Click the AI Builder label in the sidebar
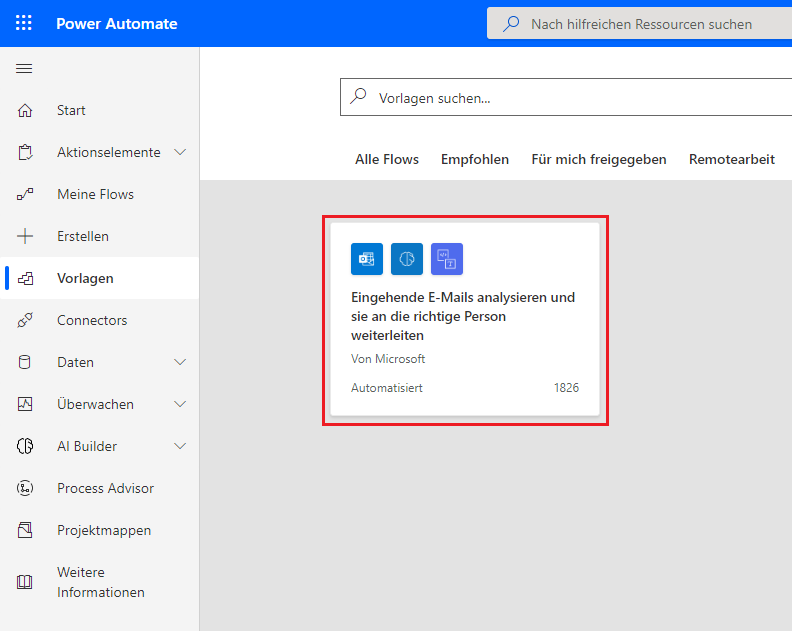Screen dimensions: 792x631 [x=87, y=446]
